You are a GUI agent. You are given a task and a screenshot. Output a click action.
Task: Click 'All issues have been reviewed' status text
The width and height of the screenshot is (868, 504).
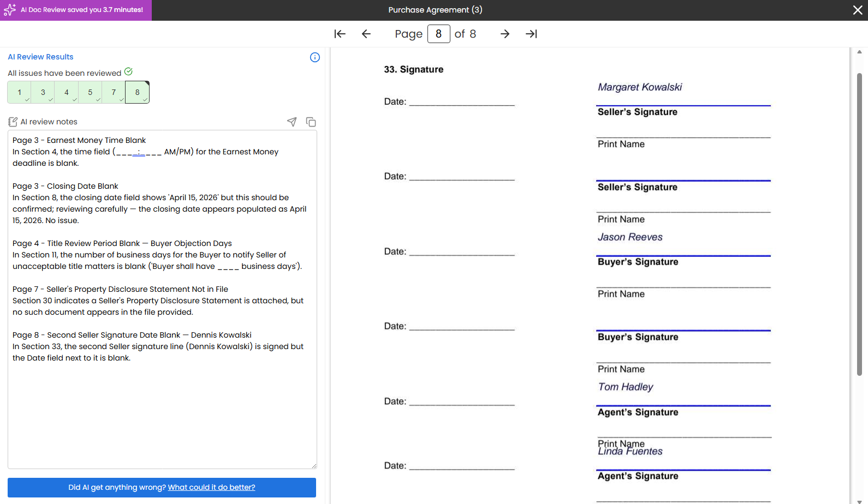point(64,73)
